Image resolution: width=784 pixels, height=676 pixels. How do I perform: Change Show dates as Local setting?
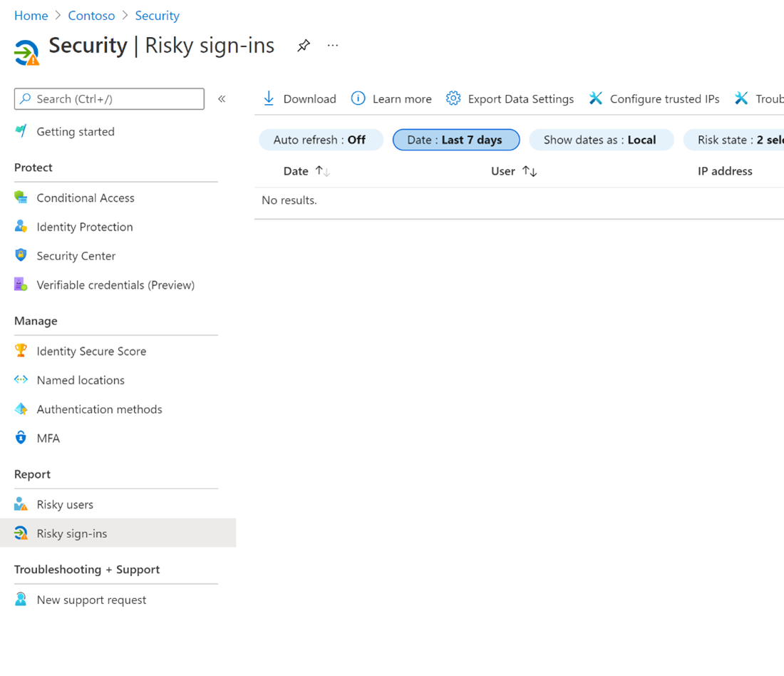coord(601,140)
